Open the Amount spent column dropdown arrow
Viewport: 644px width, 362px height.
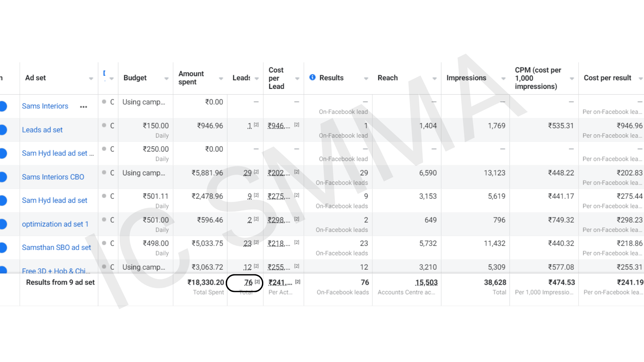click(x=221, y=78)
